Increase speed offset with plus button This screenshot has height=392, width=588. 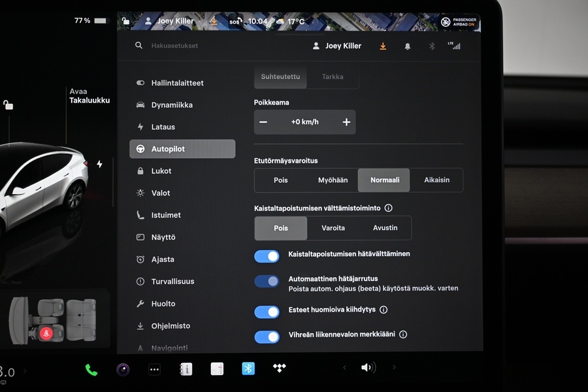coord(346,122)
